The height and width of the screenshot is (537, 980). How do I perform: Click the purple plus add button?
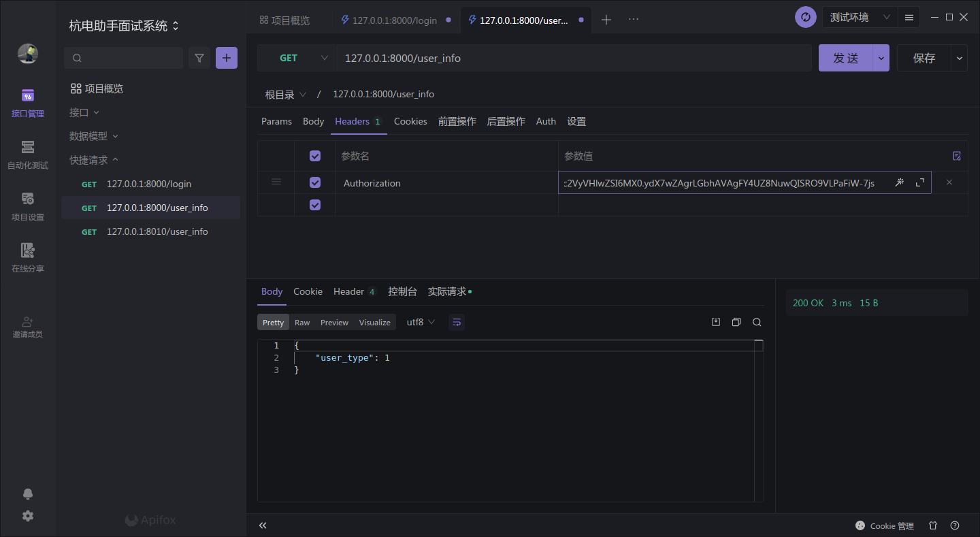pos(227,58)
